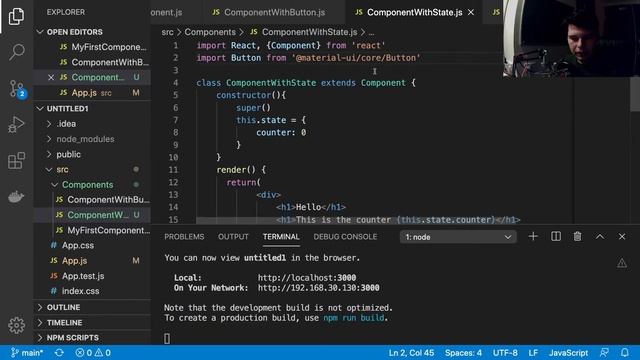Close the ComponentWithState.js editor tab
Screen dimensions: 640x360
click(x=471, y=12)
